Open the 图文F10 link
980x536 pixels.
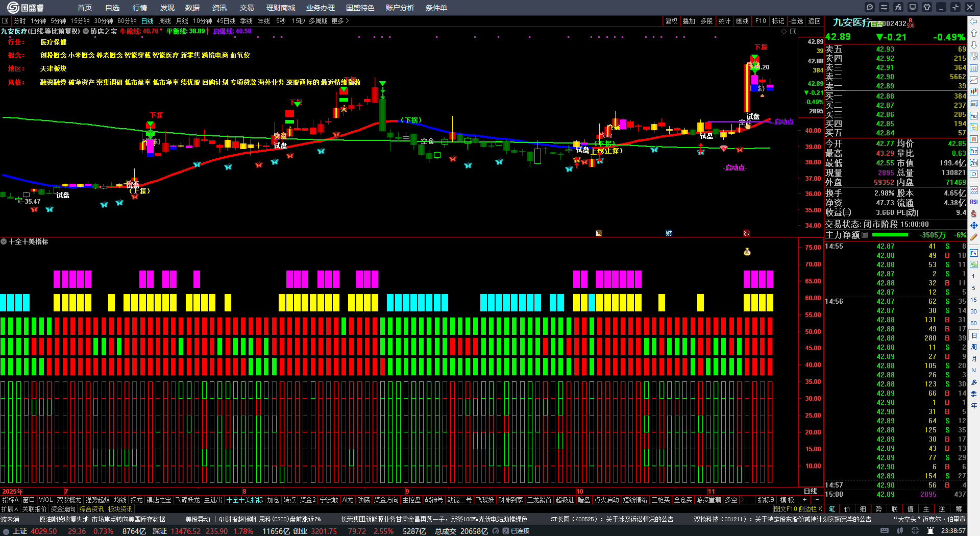(x=785, y=509)
